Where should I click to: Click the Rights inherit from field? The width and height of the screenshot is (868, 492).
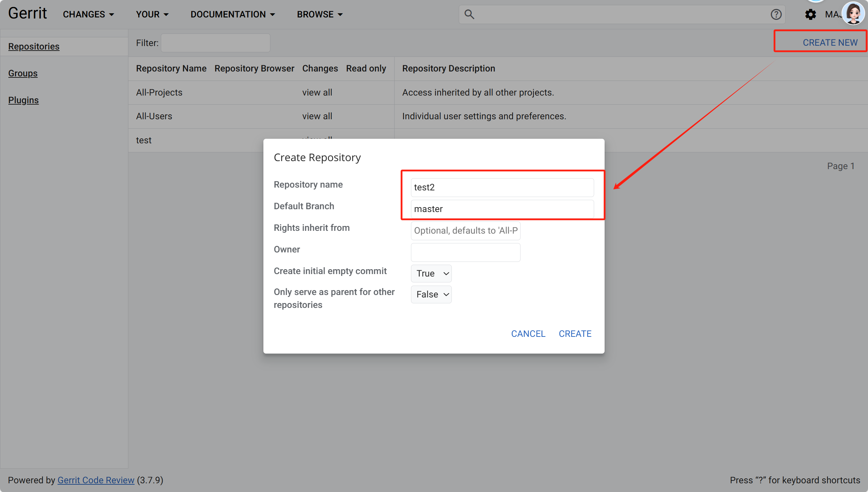coord(465,230)
